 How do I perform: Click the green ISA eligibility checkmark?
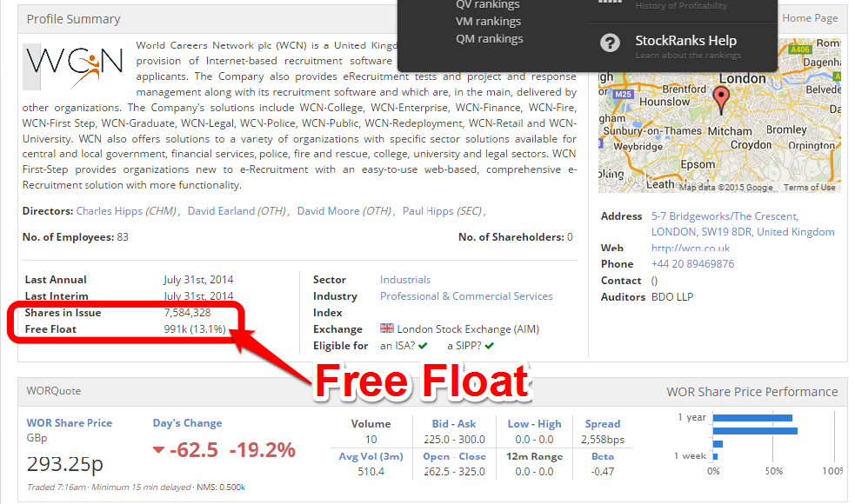pyautogui.click(x=423, y=346)
